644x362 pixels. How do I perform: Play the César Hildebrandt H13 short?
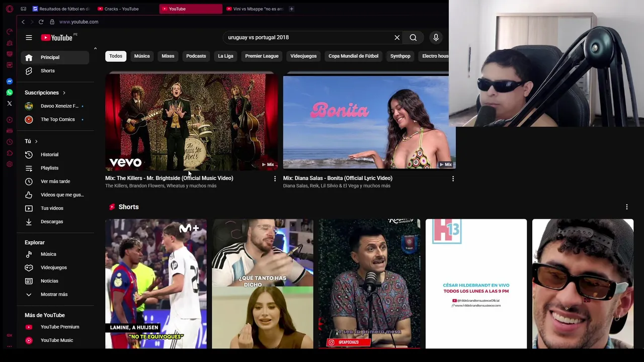click(476, 284)
